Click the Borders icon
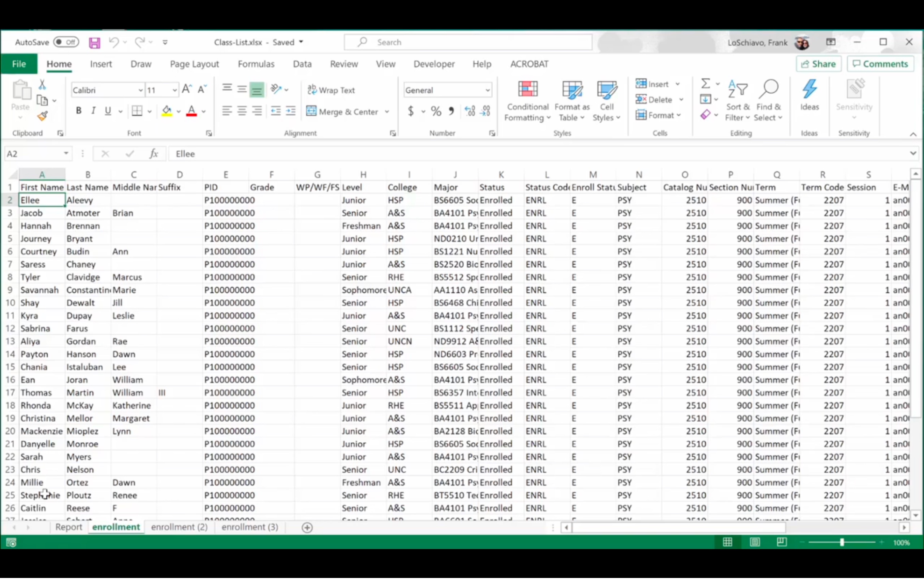924x580 pixels. pyautogui.click(x=137, y=111)
